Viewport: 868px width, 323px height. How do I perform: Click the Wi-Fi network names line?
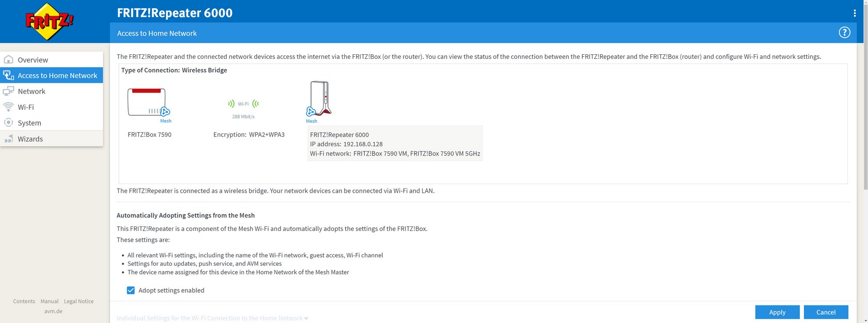click(x=395, y=153)
